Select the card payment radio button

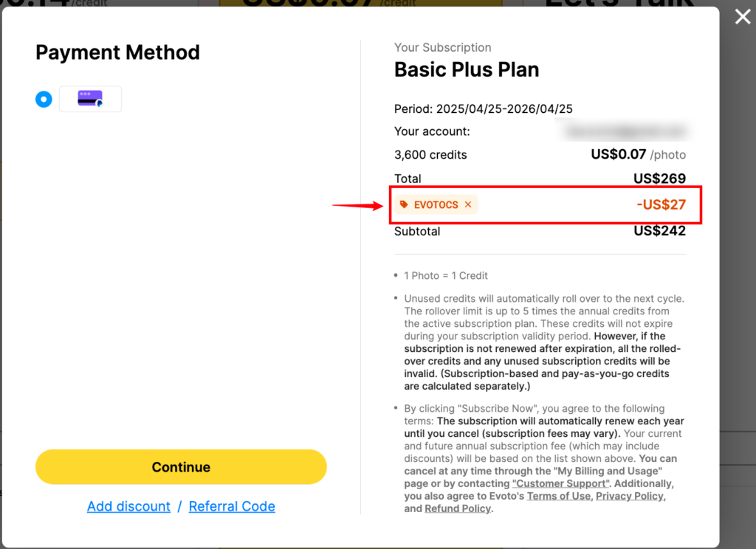(44, 100)
